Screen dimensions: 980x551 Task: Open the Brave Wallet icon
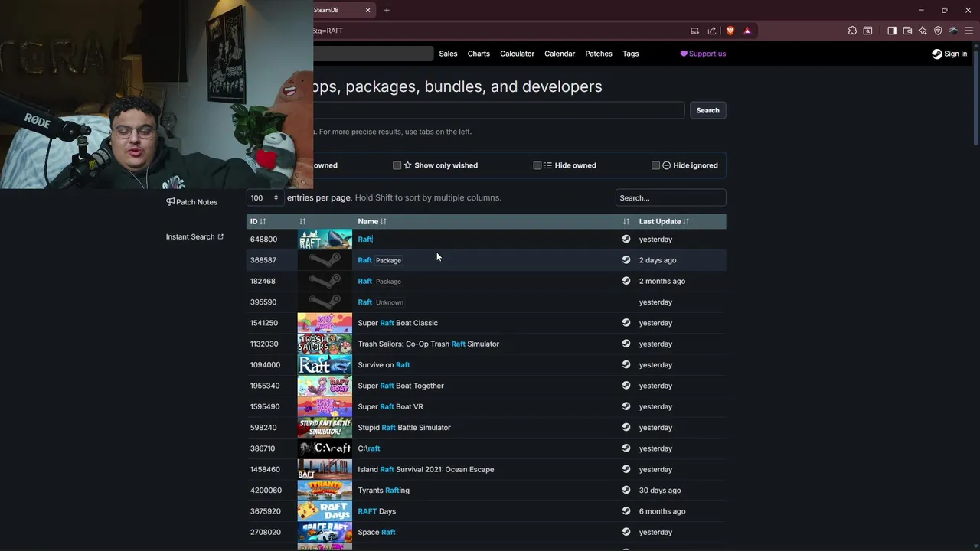(x=907, y=31)
